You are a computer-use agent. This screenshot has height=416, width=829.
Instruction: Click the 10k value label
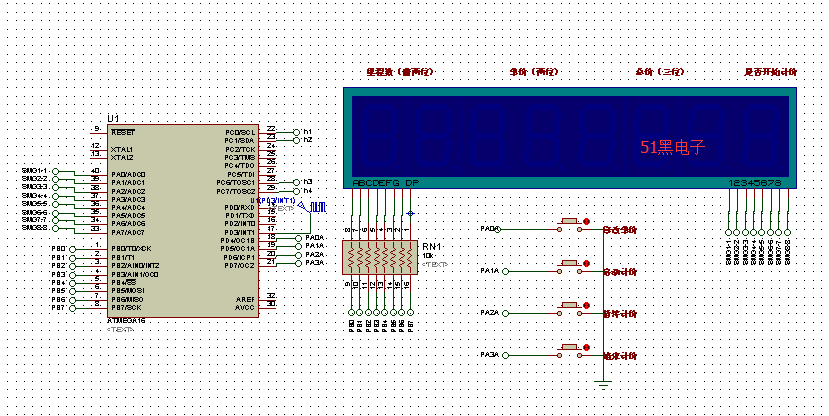428,256
